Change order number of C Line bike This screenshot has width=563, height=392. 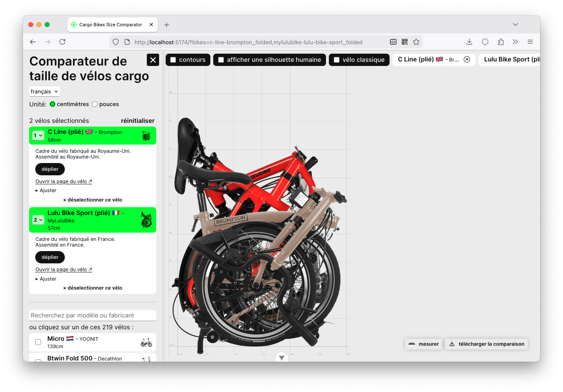pos(38,136)
